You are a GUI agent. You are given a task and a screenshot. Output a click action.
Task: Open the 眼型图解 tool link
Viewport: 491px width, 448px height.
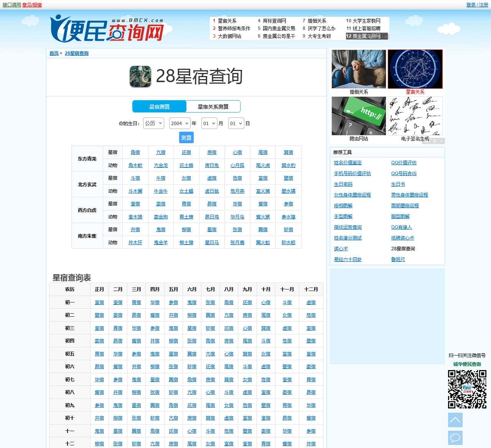click(400, 217)
